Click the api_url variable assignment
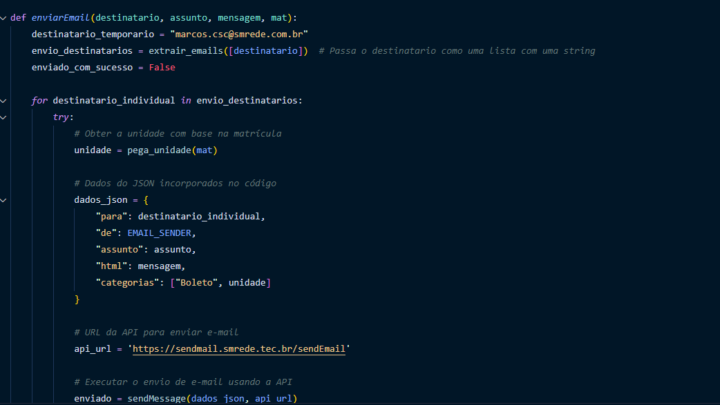The height and width of the screenshot is (405, 720). [92, 349]
